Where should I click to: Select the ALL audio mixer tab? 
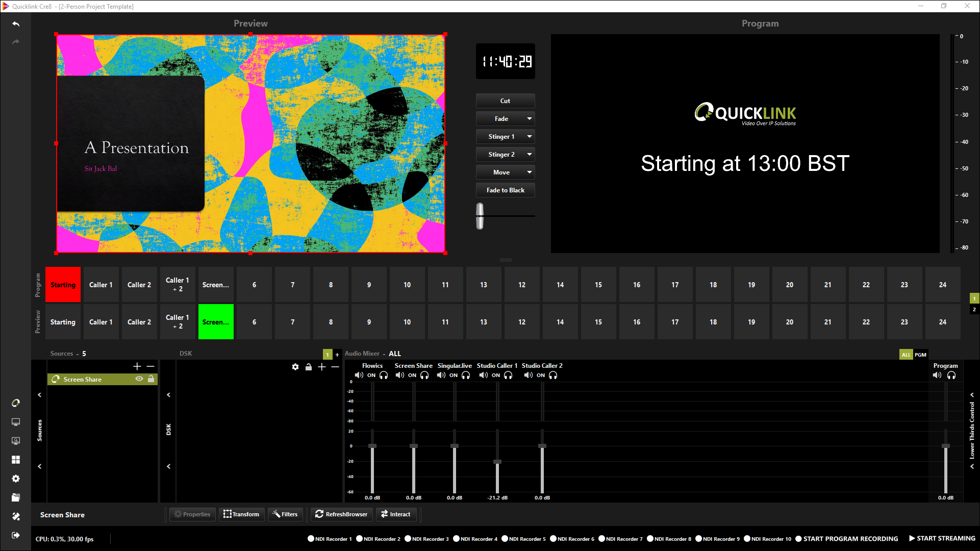click(x=906, y=355)
